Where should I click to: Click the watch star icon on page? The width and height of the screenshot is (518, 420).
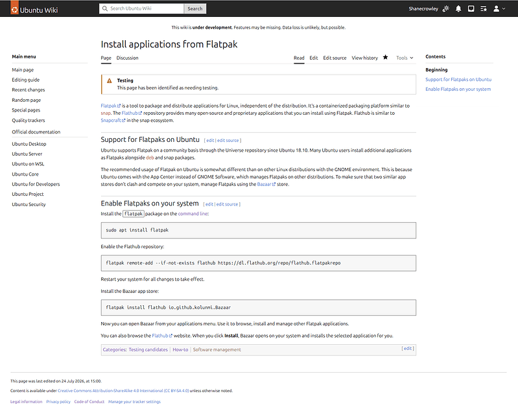click(x=385, y=58)
